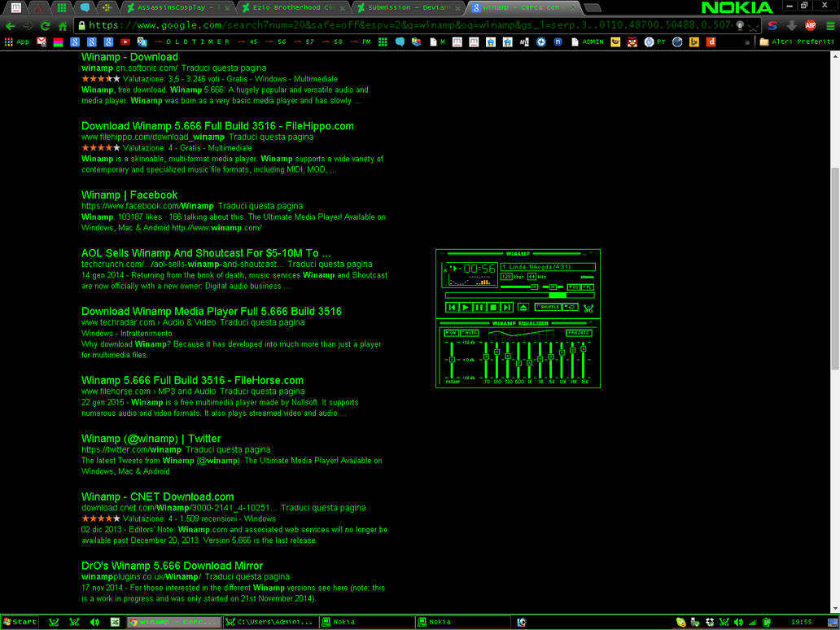The width and height of the screenshot is (840, 630).
Task: Open Download Winamp 5.666 FileHippo result
Action: [217, 126]
